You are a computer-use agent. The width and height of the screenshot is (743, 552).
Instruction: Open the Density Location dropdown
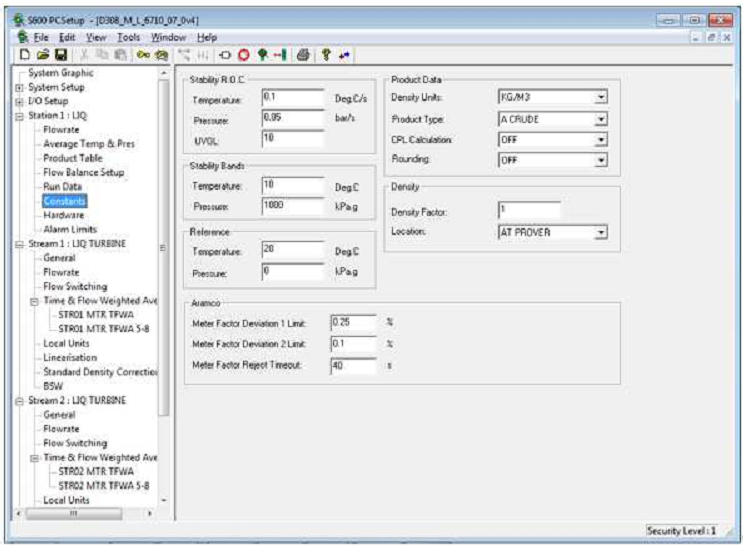click(601, 233)
